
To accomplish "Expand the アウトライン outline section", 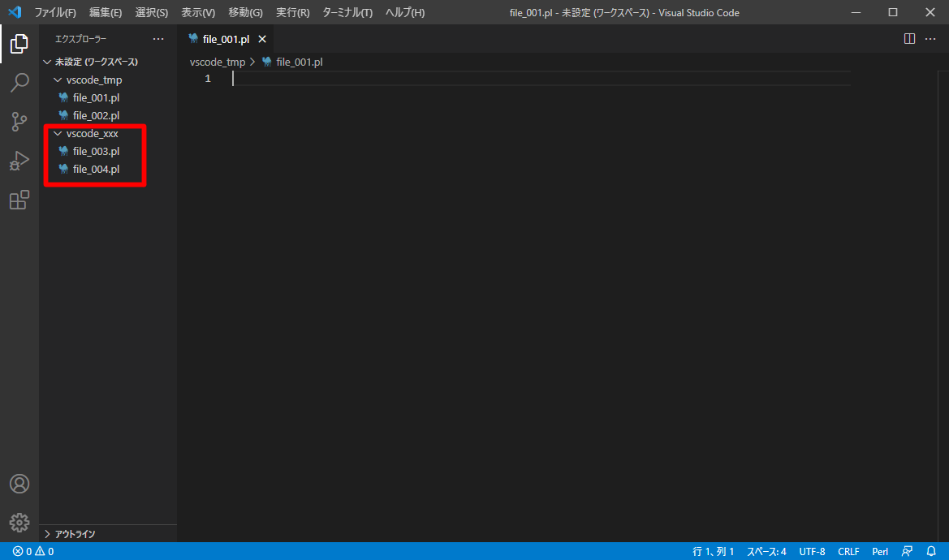I will [108, 534].
